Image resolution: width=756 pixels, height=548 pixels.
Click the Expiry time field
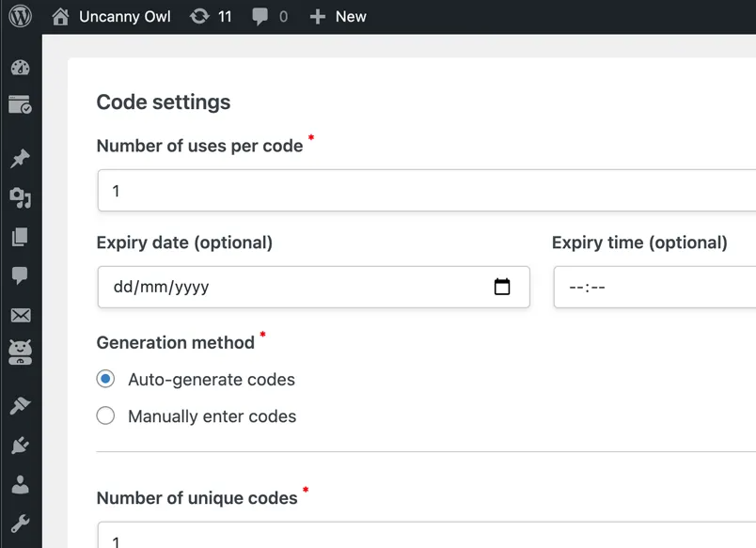tap(654, 287)
